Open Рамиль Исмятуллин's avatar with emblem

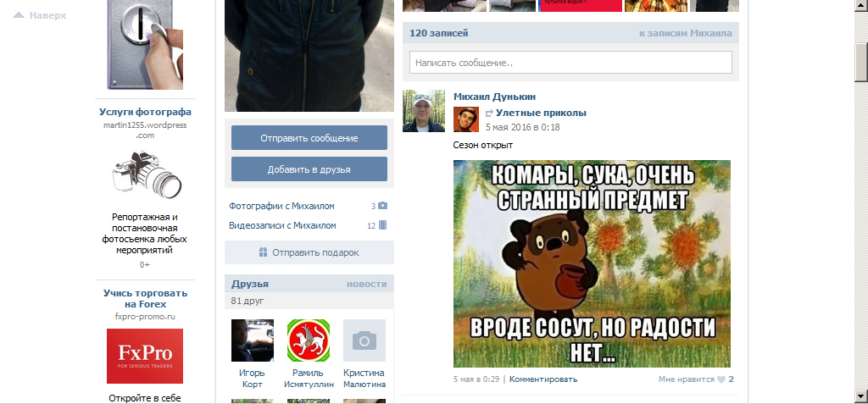click(309, 340)
